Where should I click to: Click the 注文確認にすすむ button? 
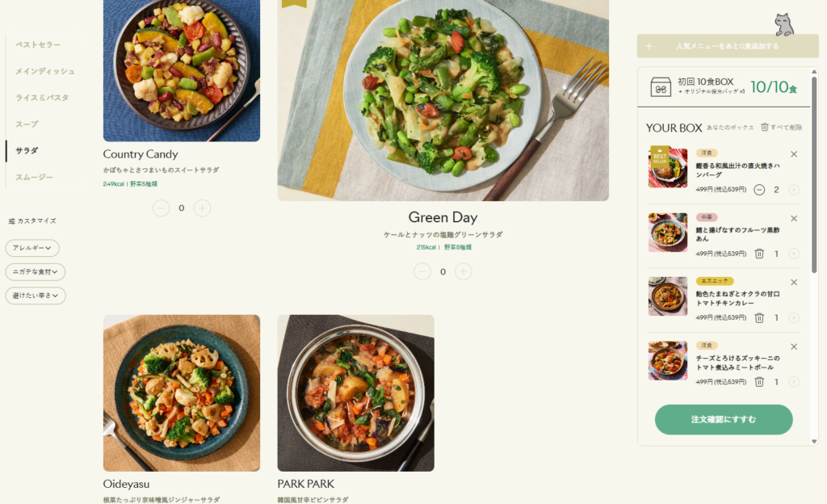723,420
